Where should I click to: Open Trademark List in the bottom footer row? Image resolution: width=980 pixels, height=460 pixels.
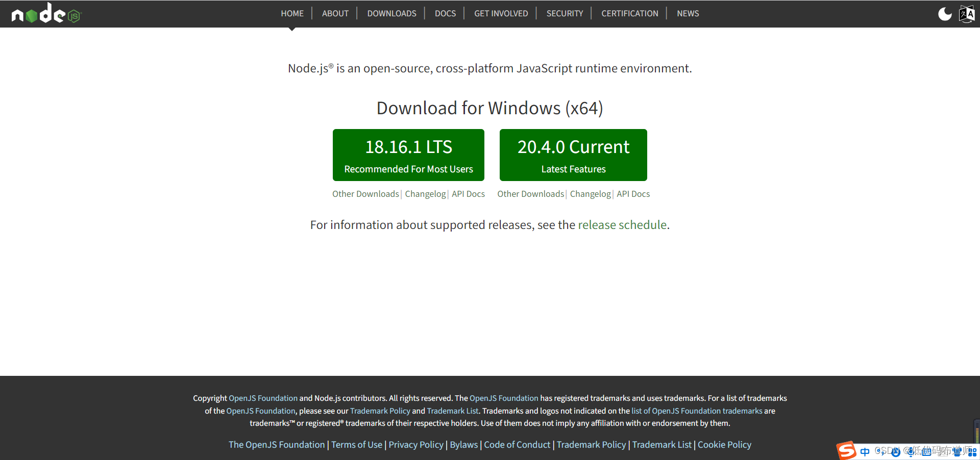click(x=662, y=445)
